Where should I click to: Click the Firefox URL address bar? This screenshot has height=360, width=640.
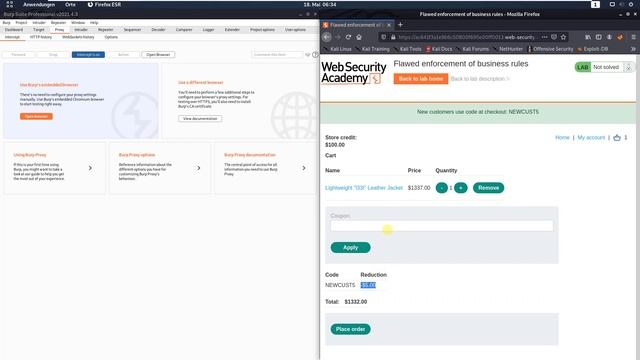pos(466,37)
